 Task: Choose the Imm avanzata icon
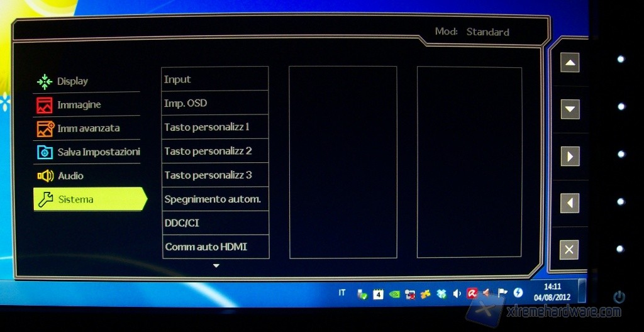(x=45, y=128)
